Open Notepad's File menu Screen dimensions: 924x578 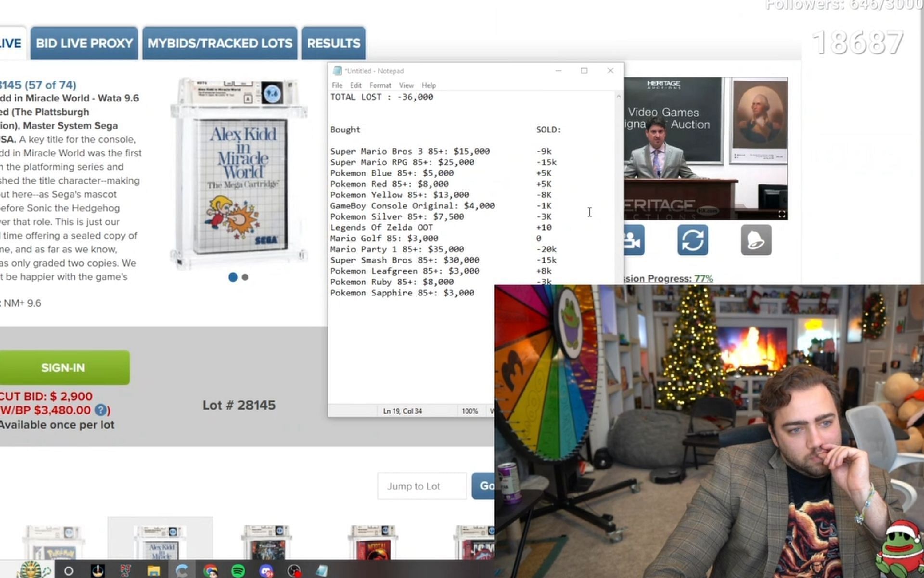337,85
